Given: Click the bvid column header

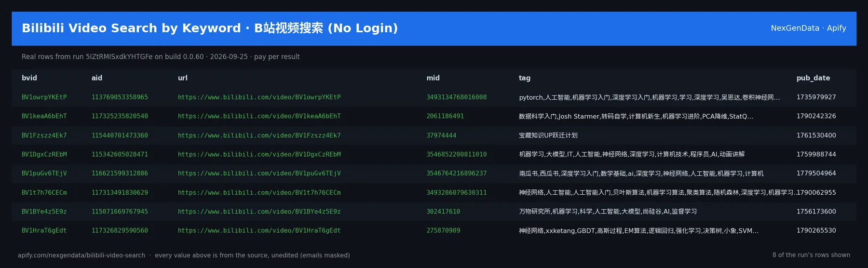Looking at the screenshot, I should click(x=29, y=78).
